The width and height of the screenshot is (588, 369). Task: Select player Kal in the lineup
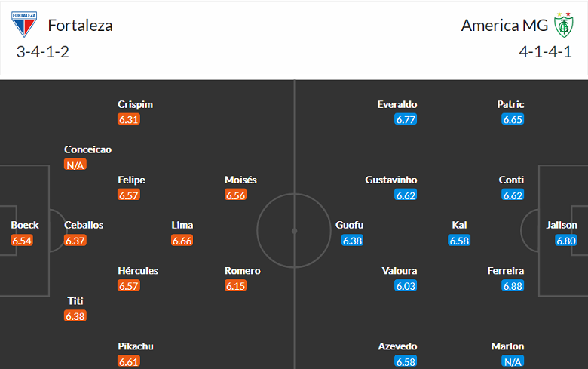click(459, 225)
